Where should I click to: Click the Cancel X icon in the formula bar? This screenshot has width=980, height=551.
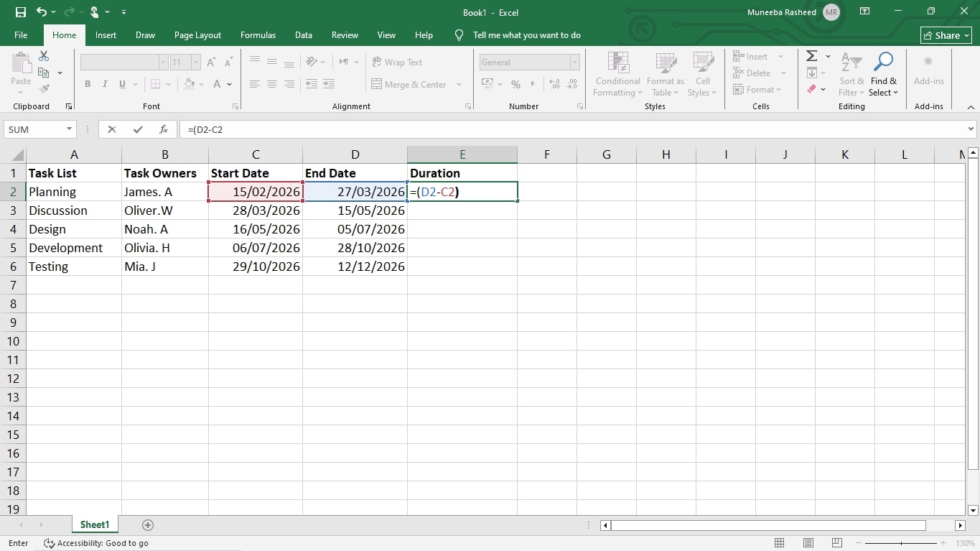pos(112,129)
